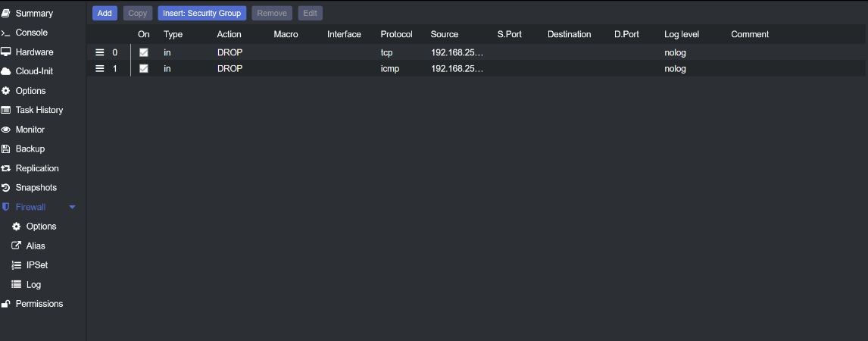
Task: Go to the Permissions menu item
Action: [x=39, y=304]
